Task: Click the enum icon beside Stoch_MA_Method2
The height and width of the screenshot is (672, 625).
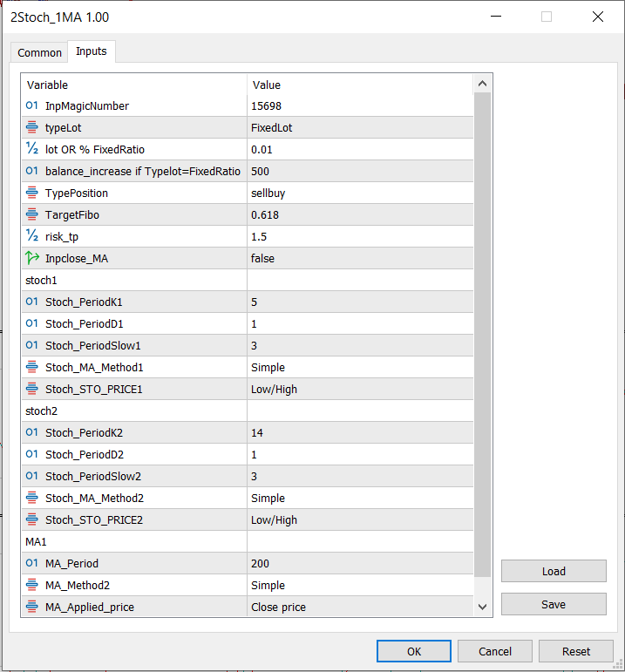Action: (x=32, y=498)
